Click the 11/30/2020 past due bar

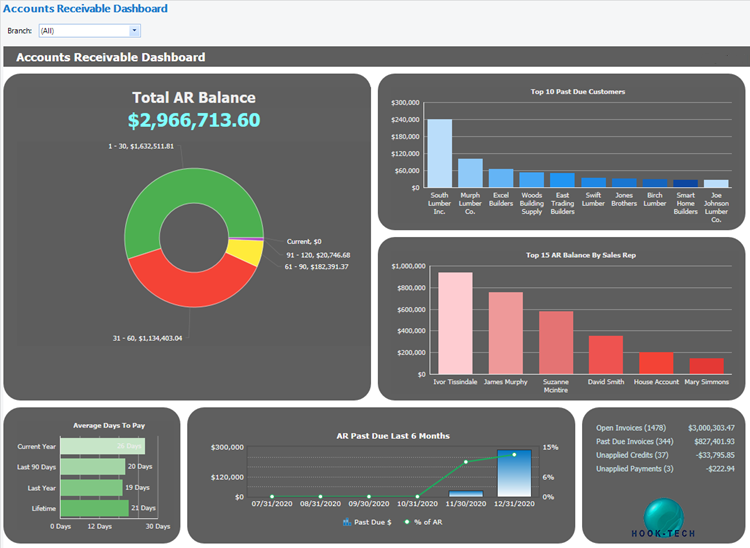pyautogui.click(x=466, y=494)
